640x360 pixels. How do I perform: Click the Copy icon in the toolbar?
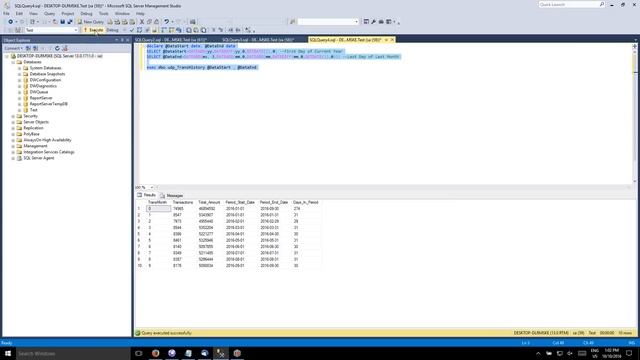(149, 22)
